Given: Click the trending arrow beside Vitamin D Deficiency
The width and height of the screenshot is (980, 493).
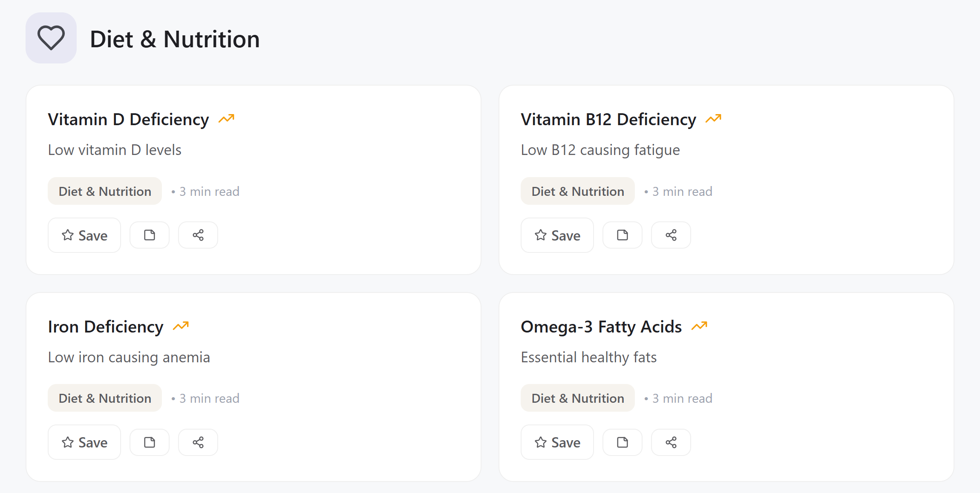Looking at the screenshot, I should pyautogui.click(x=227, y=118).
